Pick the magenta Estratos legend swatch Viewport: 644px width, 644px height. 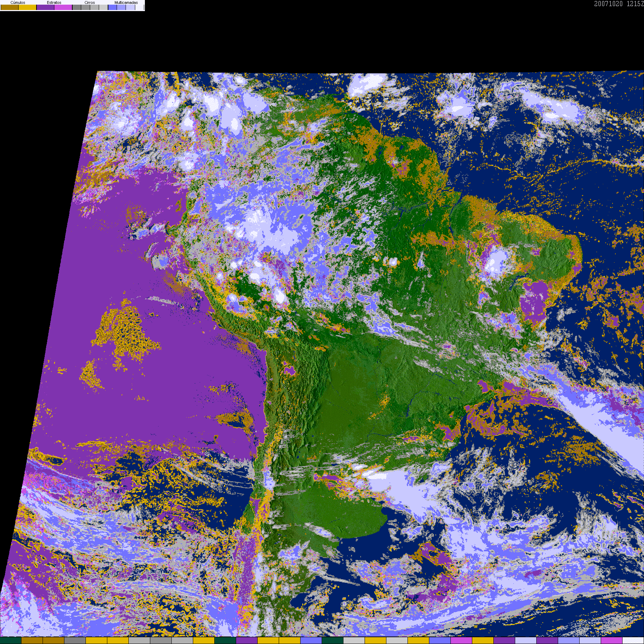point(63,8)
